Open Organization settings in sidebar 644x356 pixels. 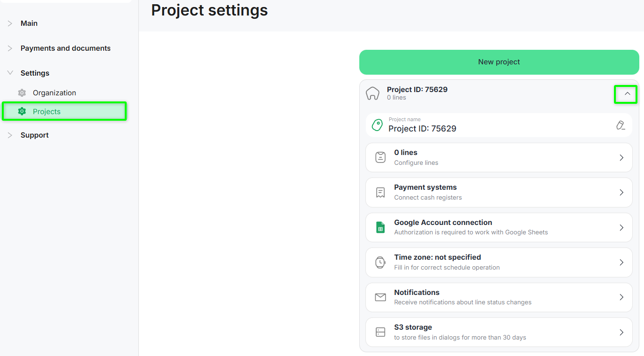[x=54, y=93]
